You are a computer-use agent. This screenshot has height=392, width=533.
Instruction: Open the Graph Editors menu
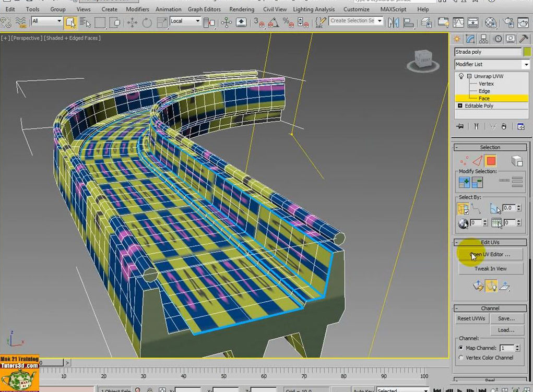pos(204,9)
